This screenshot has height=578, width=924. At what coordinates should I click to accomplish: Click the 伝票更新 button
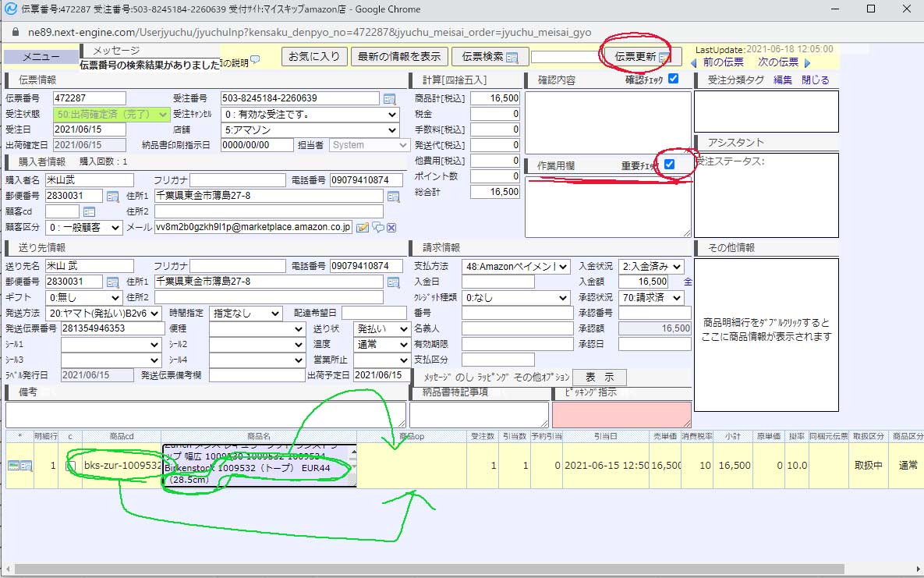point(642,57)
